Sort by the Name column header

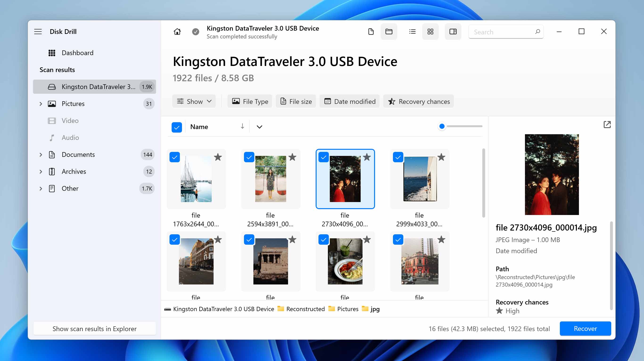199,127
